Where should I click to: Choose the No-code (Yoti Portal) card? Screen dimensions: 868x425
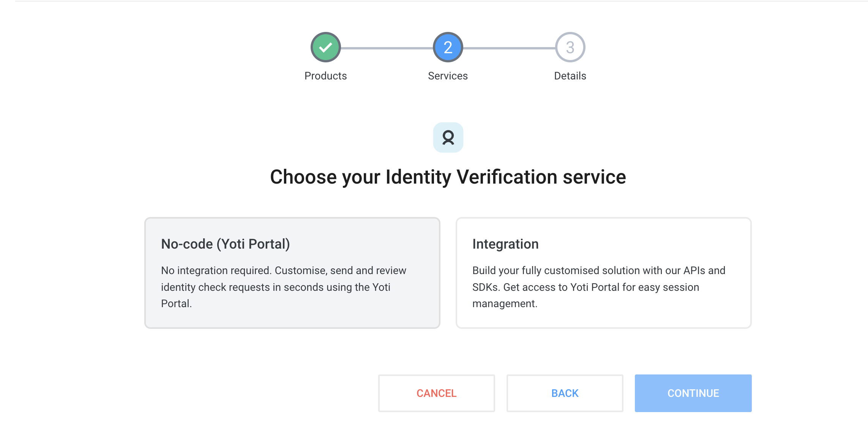tap(292, 273)
